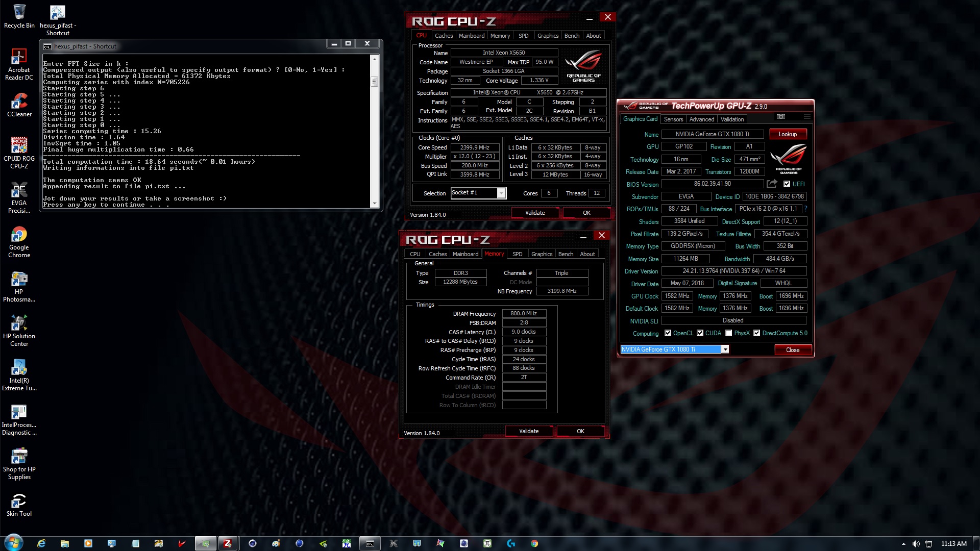Click the volume speaker tray icon
980x551 pixels.
[x=916, y=544]
